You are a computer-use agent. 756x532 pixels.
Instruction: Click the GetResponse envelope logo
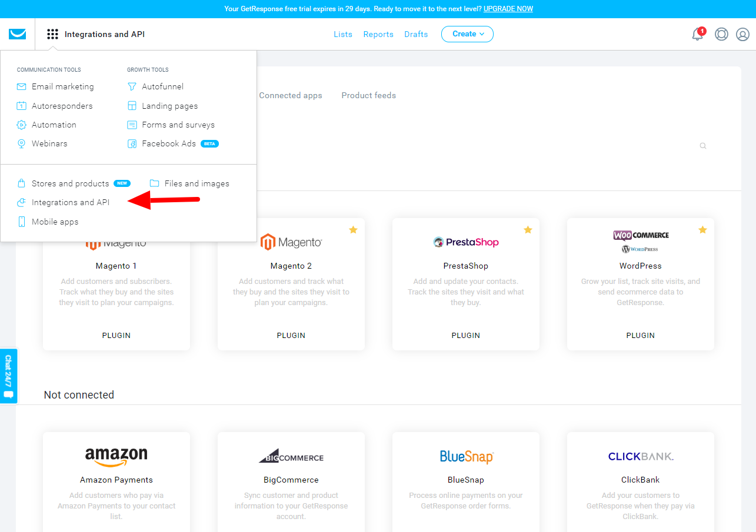18,34
